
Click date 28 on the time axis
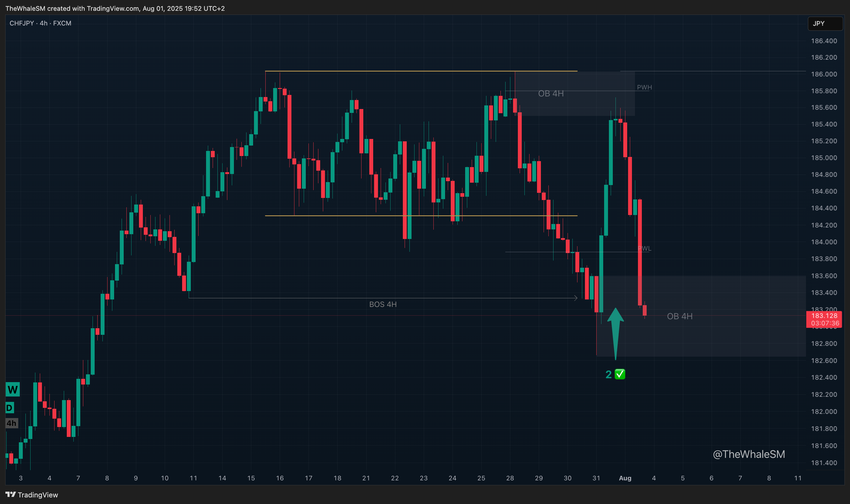[510, 478]
